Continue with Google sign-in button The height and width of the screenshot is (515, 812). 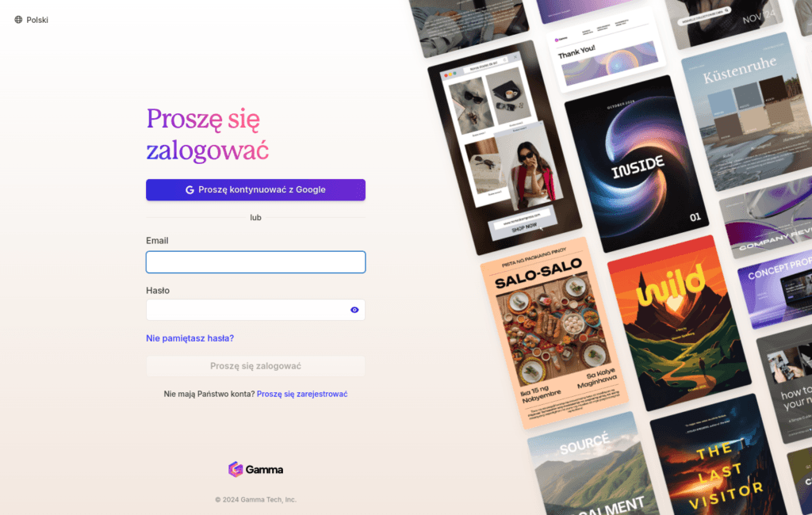255,190
